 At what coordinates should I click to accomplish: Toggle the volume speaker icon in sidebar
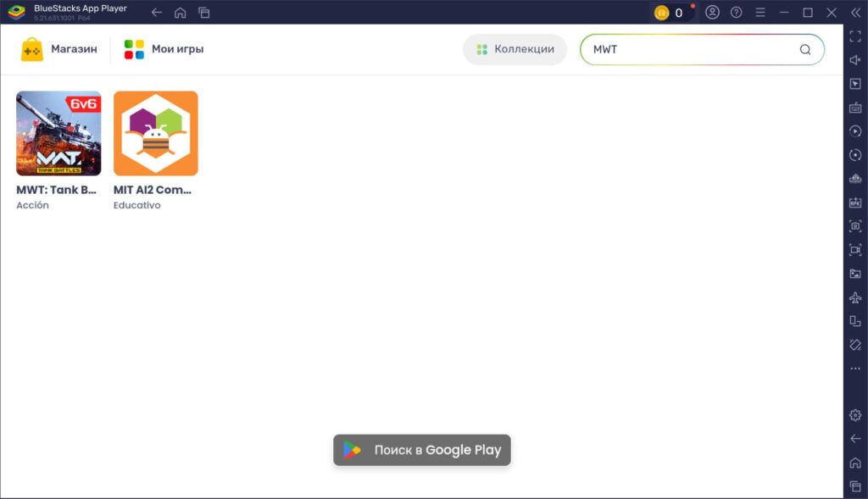tap(855, 60)
